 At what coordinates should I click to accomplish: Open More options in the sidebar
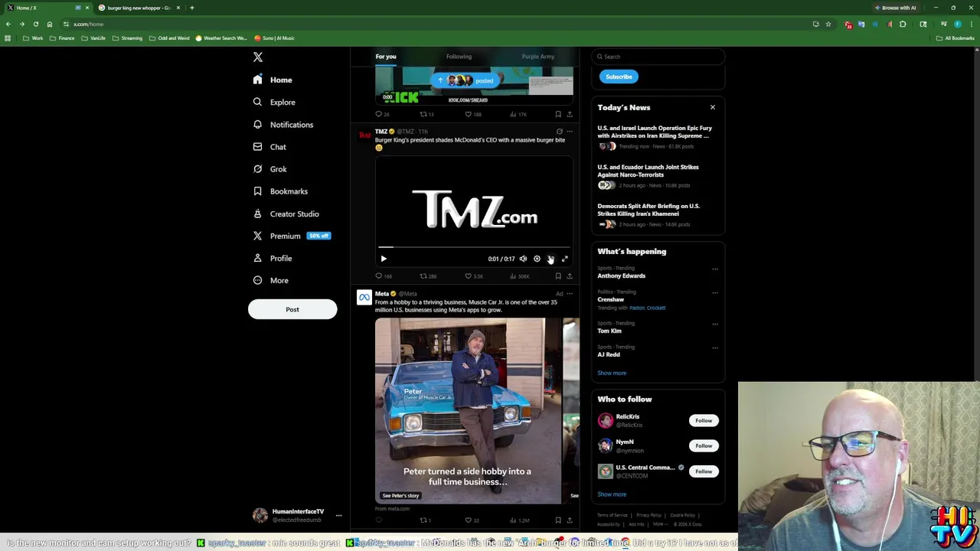270,281
